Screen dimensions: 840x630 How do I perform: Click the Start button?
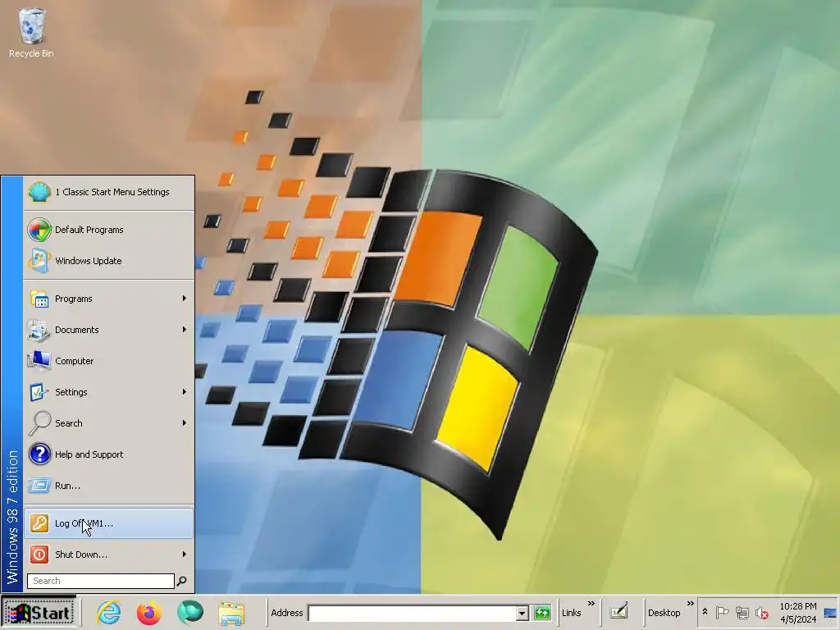(39, 612)
